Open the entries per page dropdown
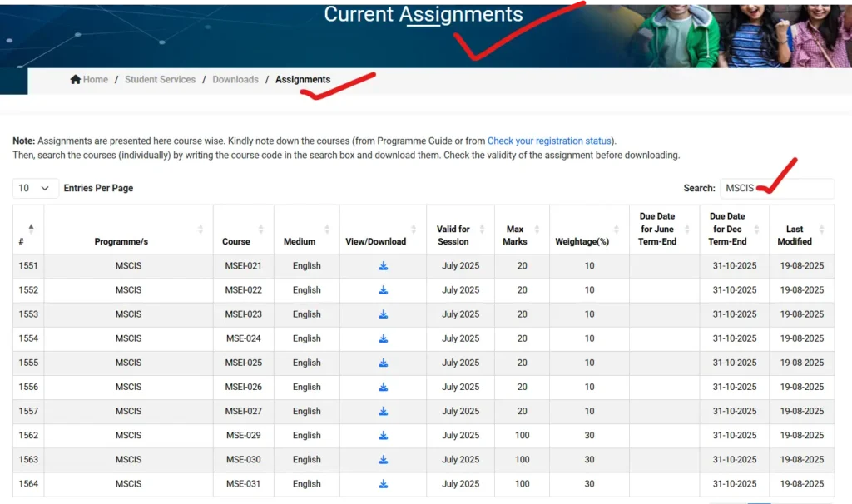Viewport: 852px width, 504px height. point(36,189)
